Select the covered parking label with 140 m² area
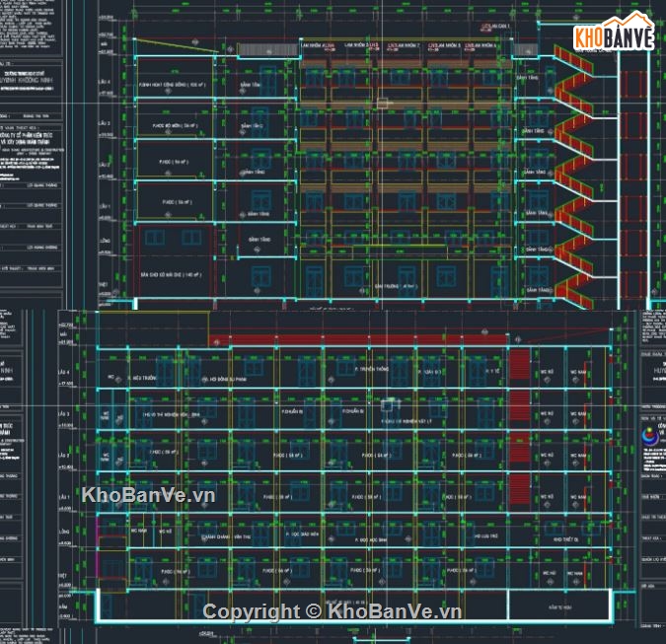Viewport: 666px width, 644px height. [x=171, y=275]
